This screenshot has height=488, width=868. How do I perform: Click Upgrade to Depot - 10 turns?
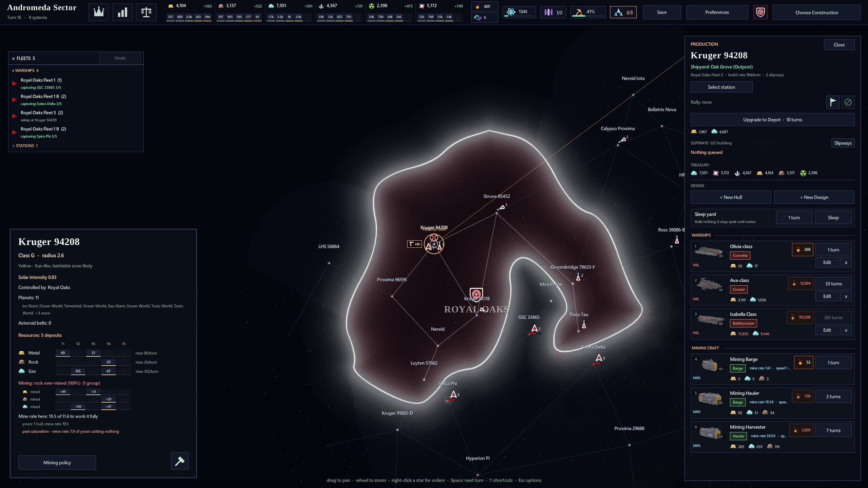click(x=772, y=120)
